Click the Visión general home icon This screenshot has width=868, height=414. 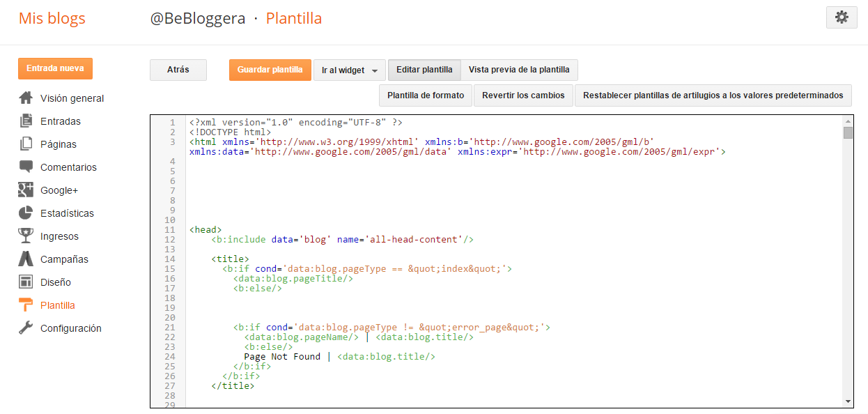pos(26,98)
